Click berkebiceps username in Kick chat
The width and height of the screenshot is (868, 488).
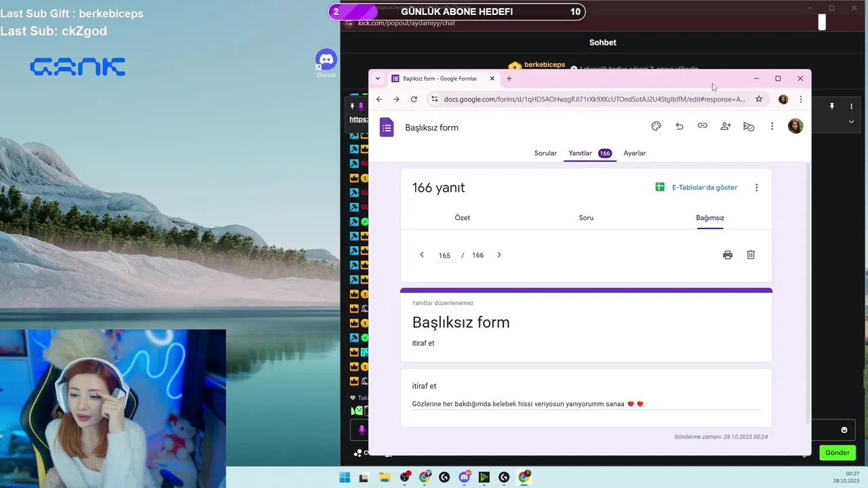(x=545, y=64)
